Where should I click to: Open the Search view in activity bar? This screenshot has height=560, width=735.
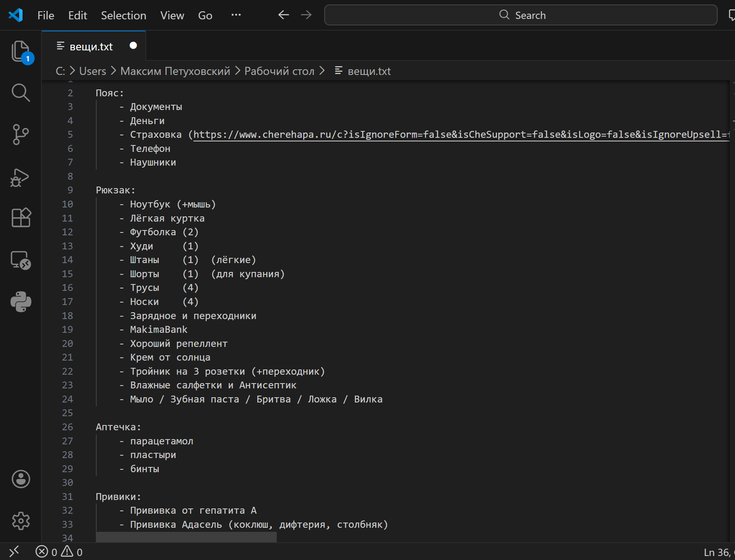(x=21, y=93)
